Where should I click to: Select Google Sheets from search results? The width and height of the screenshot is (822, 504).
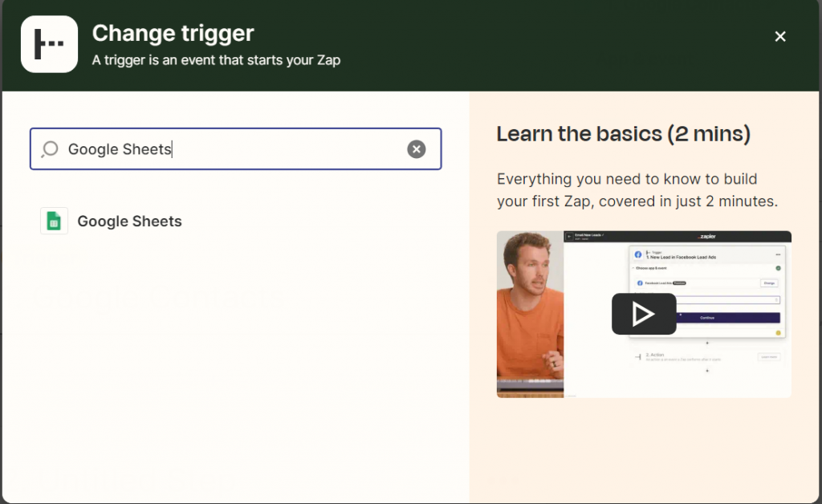pos(129,222)
